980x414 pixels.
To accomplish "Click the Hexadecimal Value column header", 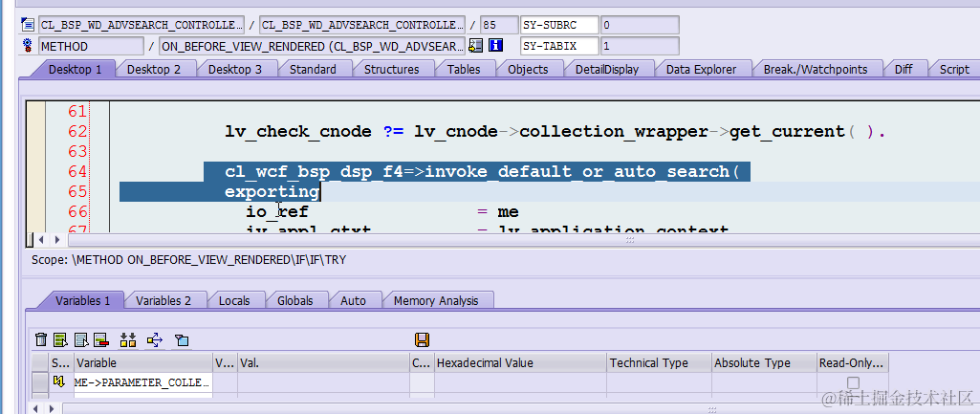I will coord(520,362).
